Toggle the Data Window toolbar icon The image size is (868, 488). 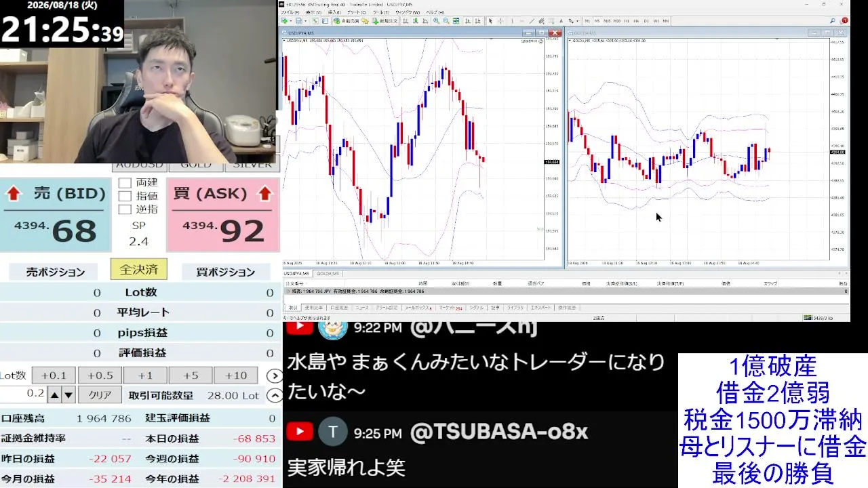click(325, 21)
